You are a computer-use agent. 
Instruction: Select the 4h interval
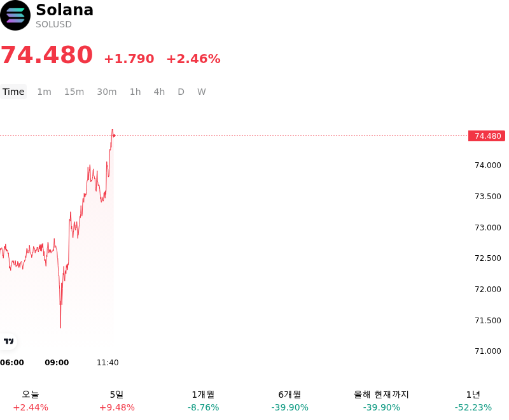click(159, 92)
